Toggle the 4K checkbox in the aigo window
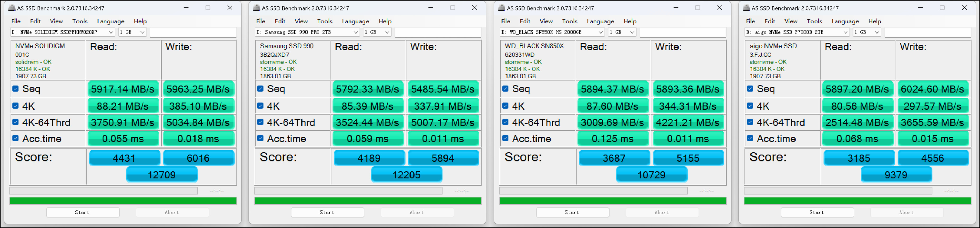 pos(750,106)
